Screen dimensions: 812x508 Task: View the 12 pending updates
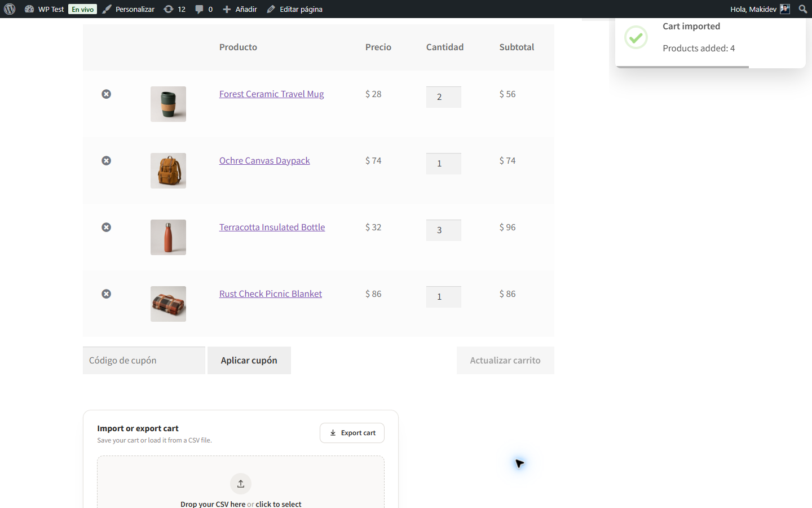(175, 9)
